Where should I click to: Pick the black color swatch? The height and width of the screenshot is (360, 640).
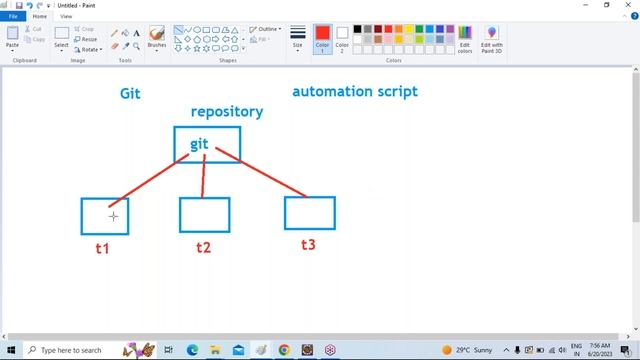[358, 29]
